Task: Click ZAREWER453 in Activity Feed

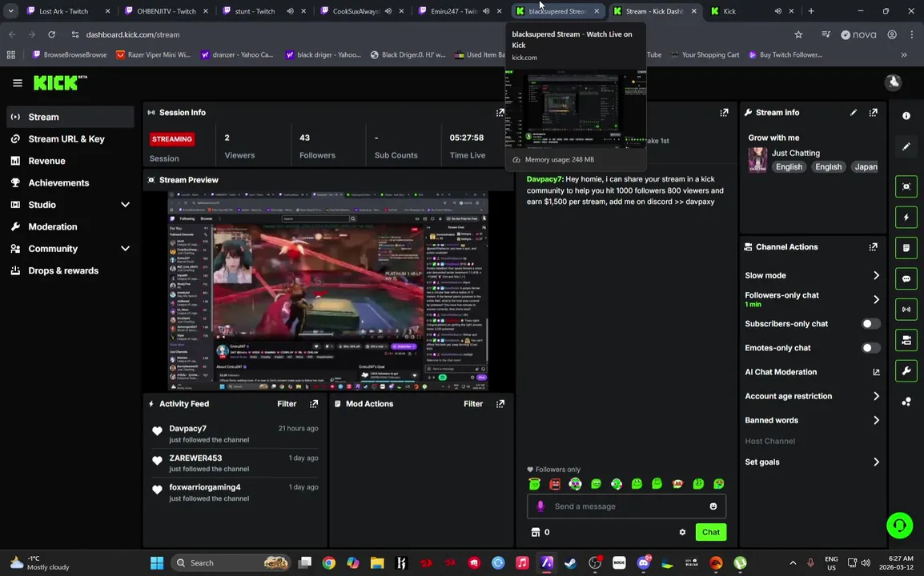Action: [x=195, y=458]
